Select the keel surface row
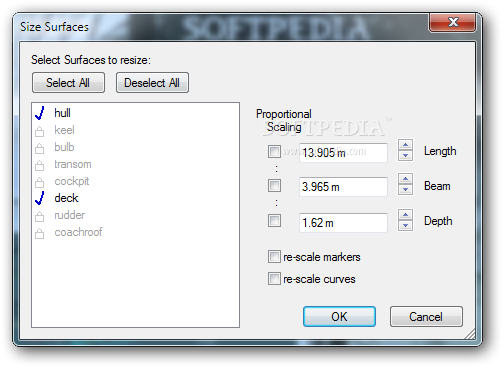503x367 pixels. pos(135,130)
